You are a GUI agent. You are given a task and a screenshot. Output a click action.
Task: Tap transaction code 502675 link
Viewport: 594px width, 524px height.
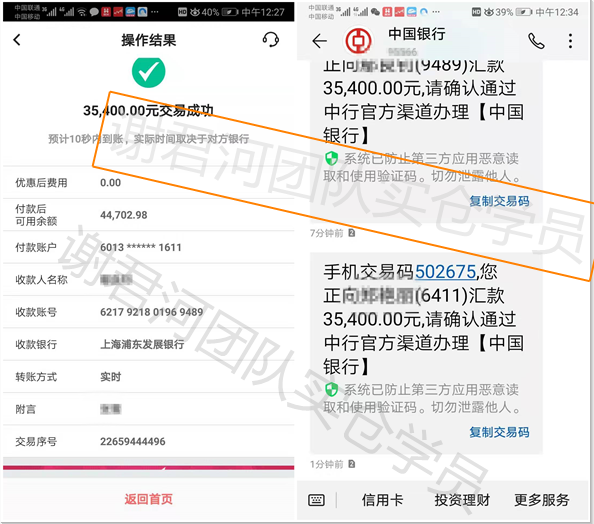tap(445, 272)
